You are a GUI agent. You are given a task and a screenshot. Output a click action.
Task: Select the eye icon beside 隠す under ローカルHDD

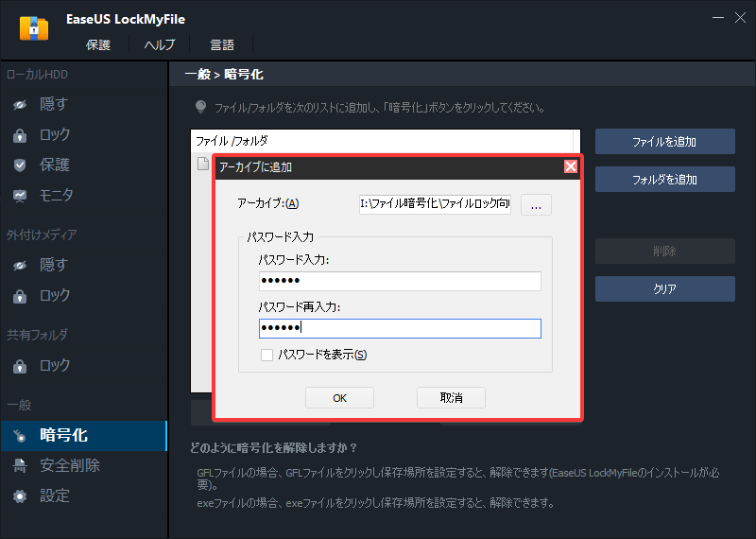20,104
